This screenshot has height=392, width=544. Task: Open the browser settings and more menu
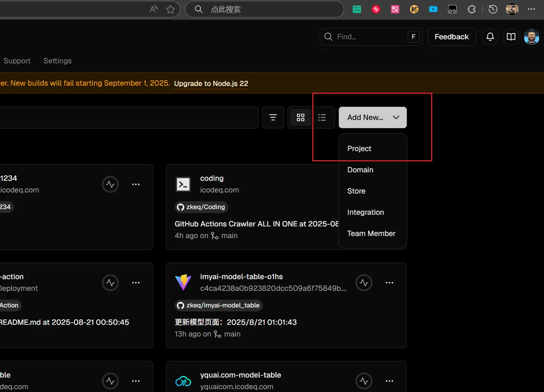[531, 9]
